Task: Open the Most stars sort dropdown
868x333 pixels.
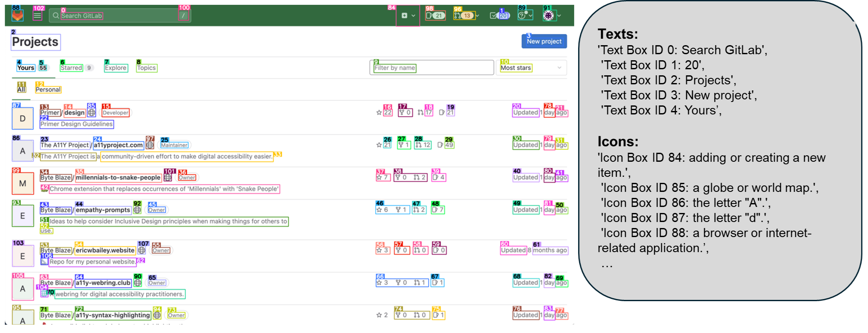Action: click(531, 68)
